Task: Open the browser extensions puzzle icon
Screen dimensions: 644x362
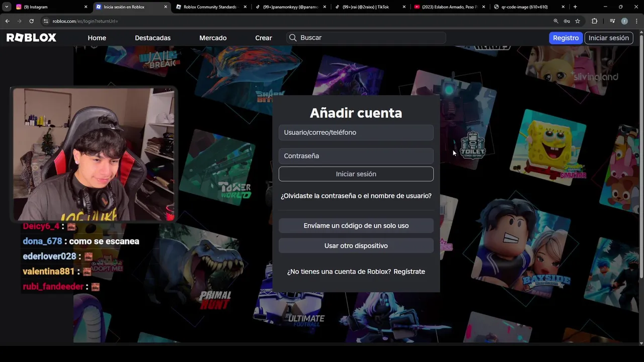Action: [595, 21]
